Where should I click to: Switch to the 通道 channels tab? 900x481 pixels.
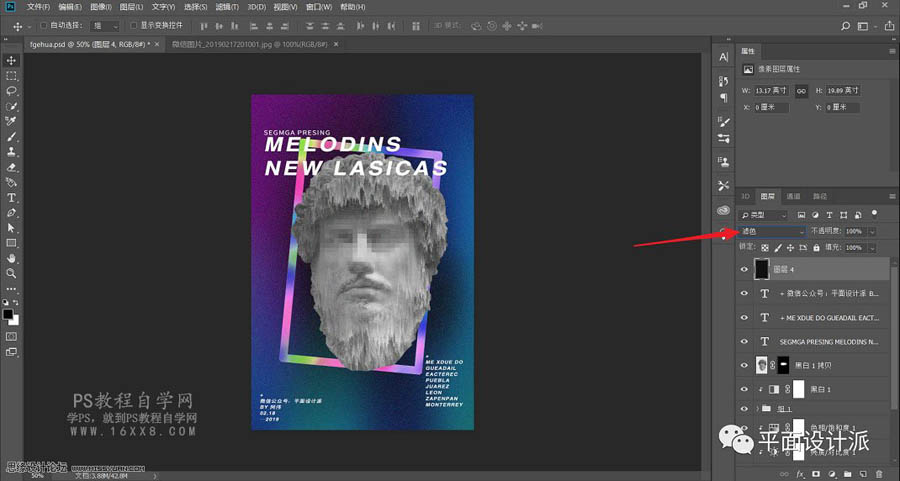(x=792, y=197)
